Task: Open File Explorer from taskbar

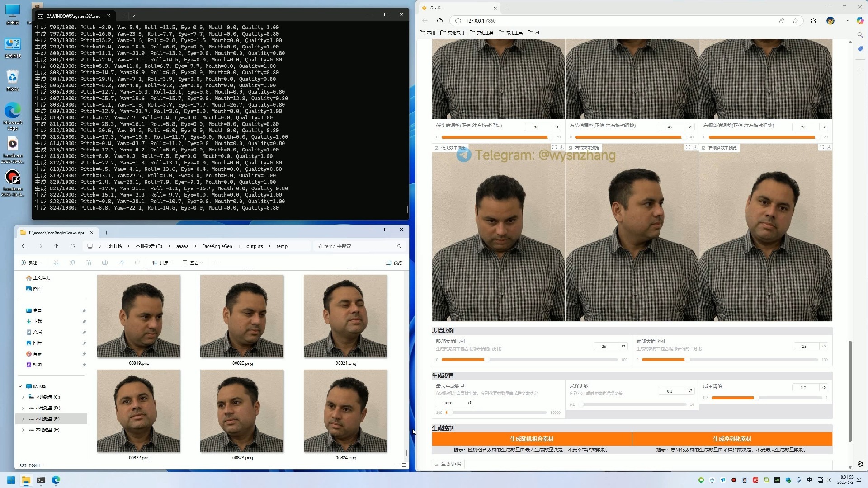Action: [26, 480]
